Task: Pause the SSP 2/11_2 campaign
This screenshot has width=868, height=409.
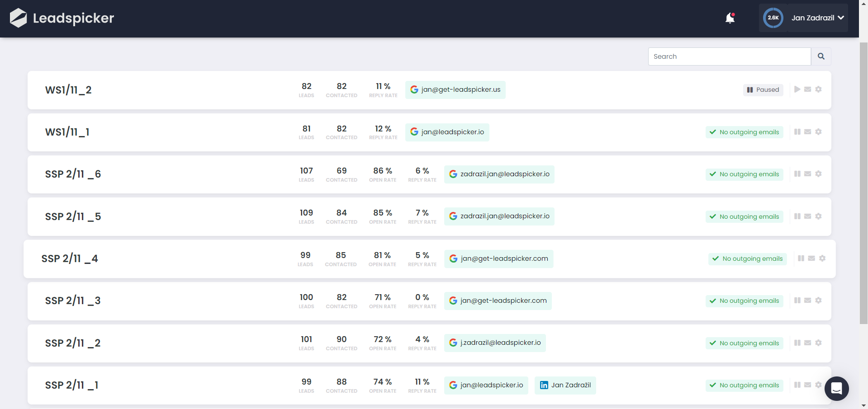Action: [x=797, y=343]
